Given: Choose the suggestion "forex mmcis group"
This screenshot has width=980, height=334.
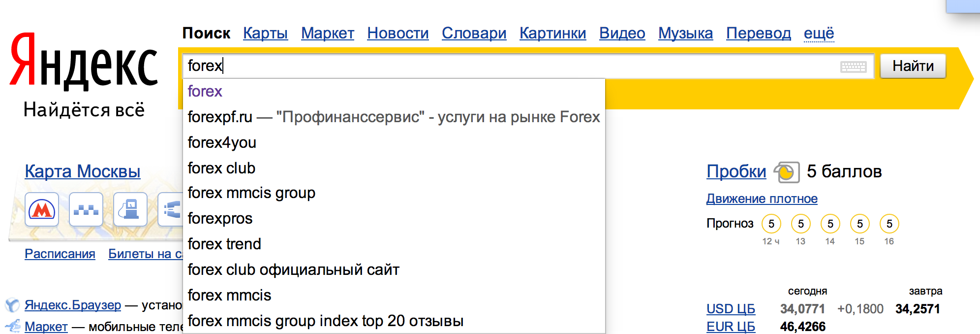Looking at the screenshot, I should [x=394, y=193].
